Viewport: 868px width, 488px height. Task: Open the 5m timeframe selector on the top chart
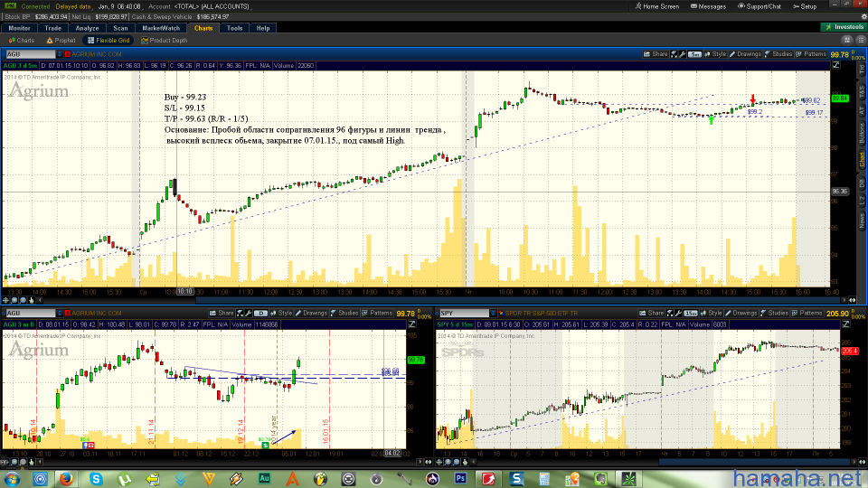tap(694, 54)
